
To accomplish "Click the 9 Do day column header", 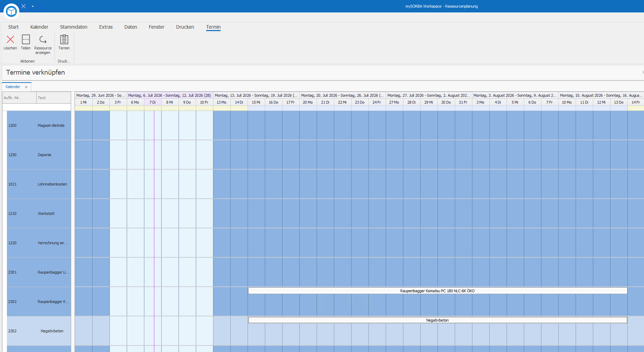I will tap(187, 102).
